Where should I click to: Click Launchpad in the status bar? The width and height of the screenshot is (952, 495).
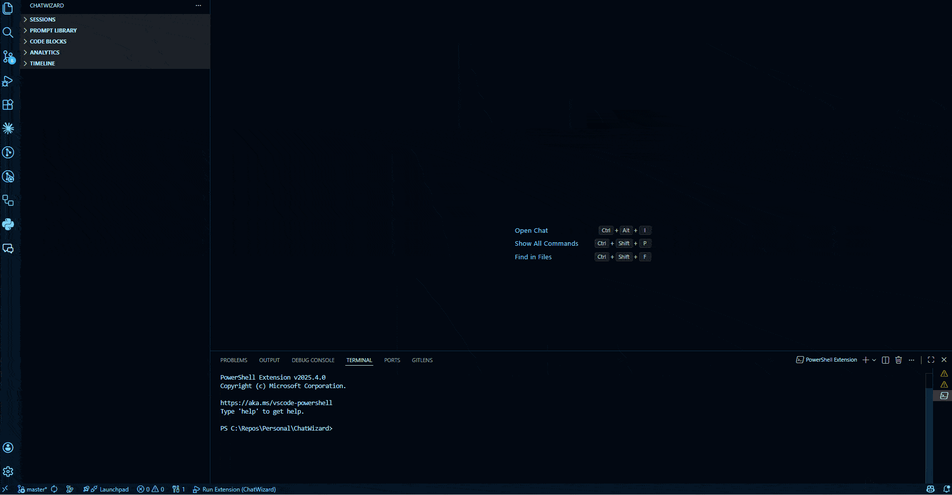pyautogui.click(x=106, y=490)
